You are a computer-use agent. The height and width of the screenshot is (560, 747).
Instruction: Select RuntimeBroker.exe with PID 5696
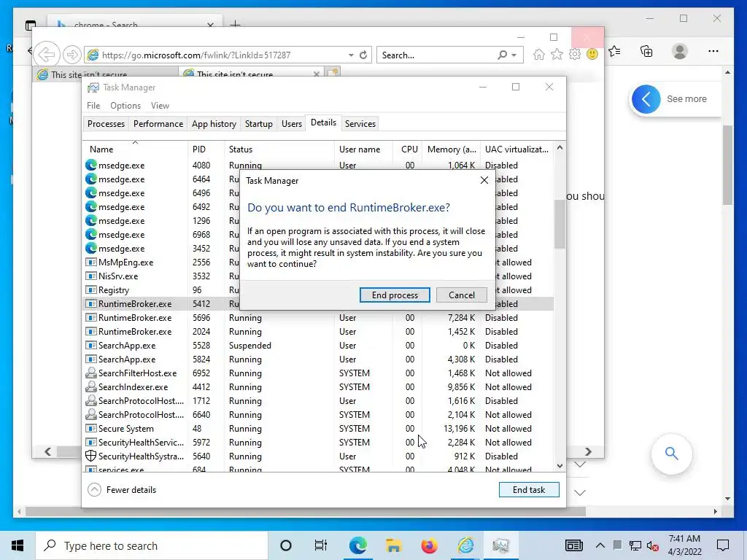(x=318, y=318)
